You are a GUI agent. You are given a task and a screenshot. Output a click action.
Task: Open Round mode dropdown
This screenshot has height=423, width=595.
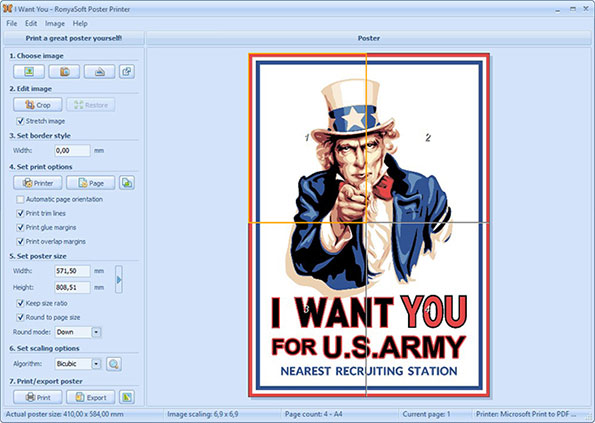click(x=96, y=332)
